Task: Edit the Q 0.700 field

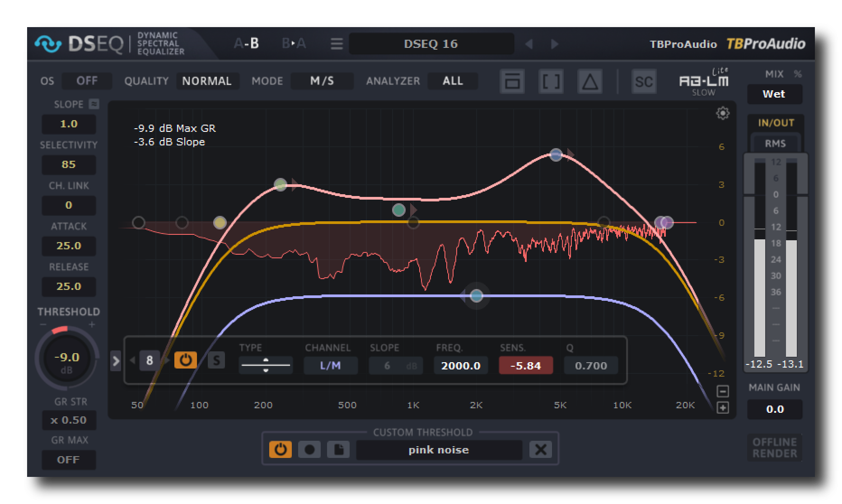Action: [x=591, y=365]
